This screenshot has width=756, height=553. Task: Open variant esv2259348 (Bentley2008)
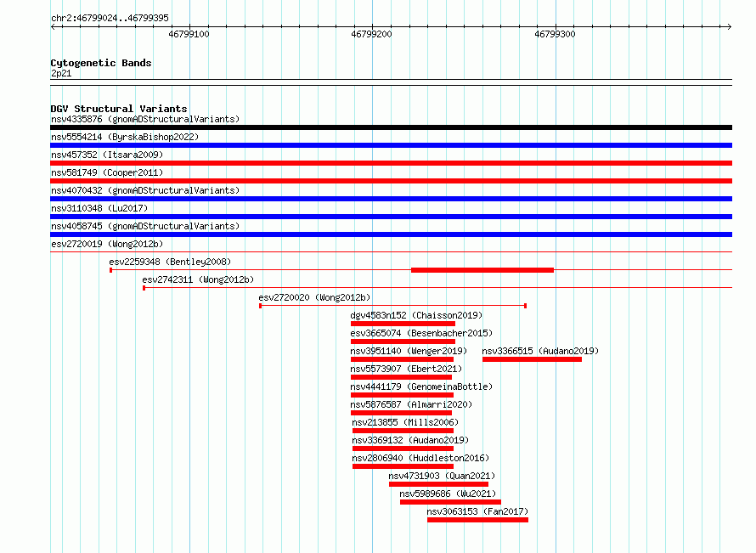(x=170, y=262)
